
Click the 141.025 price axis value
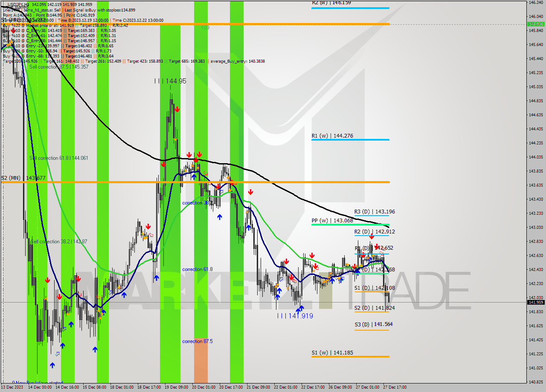click(535, 368)
